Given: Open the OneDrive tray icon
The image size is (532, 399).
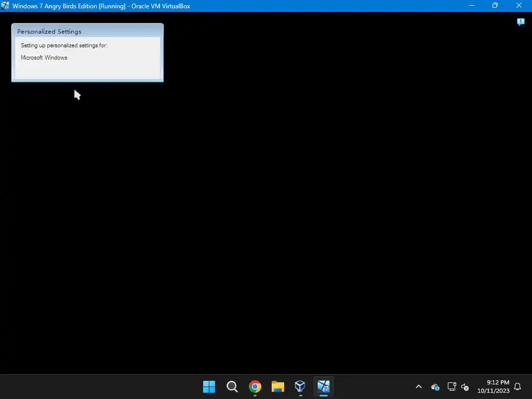Looking at the screenshot, I should (435, 387).
